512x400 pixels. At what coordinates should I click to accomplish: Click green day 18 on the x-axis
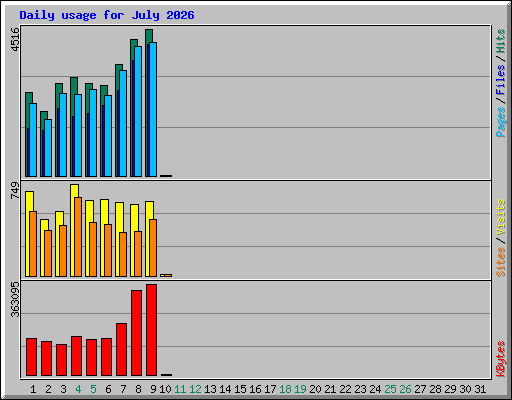pyautogui.click(x=285, y=389)
